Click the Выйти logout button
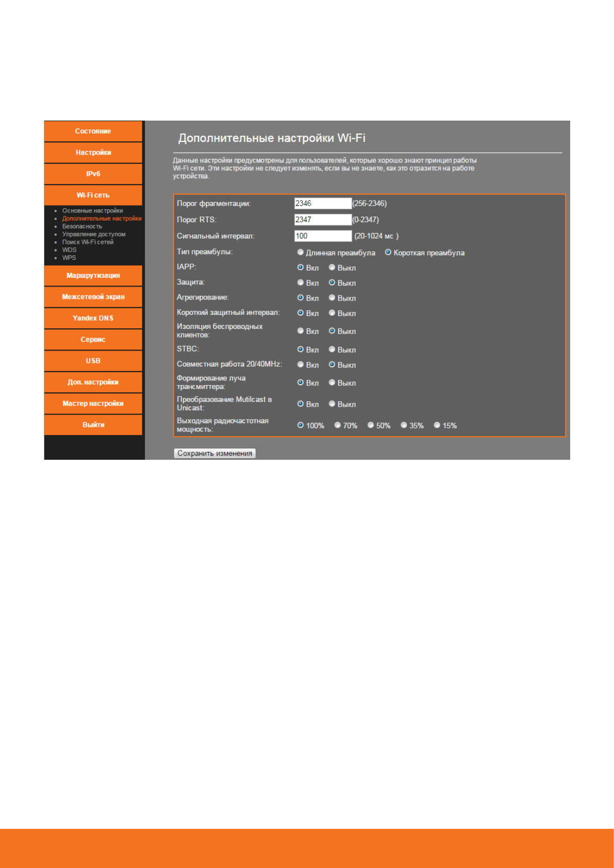The width and height of the screenshot is (614, 868). pos(93,425)
